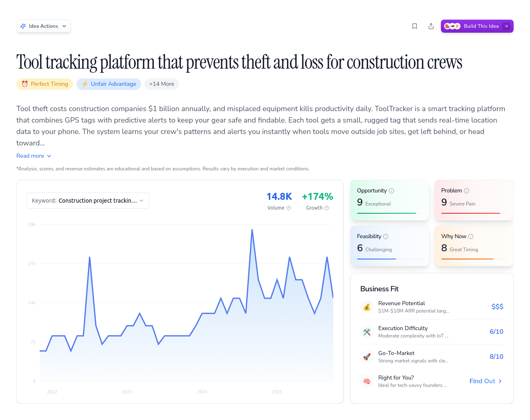Viewport: 530px width, 420px height.
Task: Click the Volume info tooltip icon
Action: [289, 208]
